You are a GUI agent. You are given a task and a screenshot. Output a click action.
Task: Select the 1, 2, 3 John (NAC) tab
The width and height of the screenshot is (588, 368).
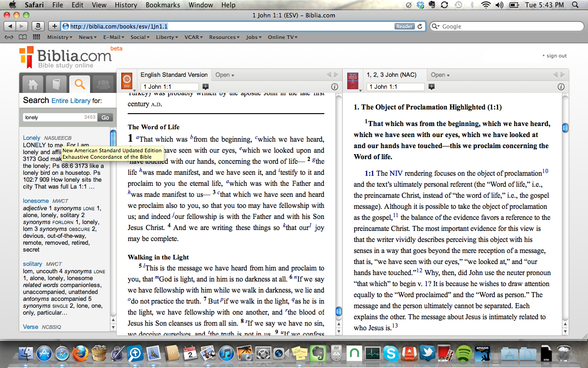tap(392, 75)
